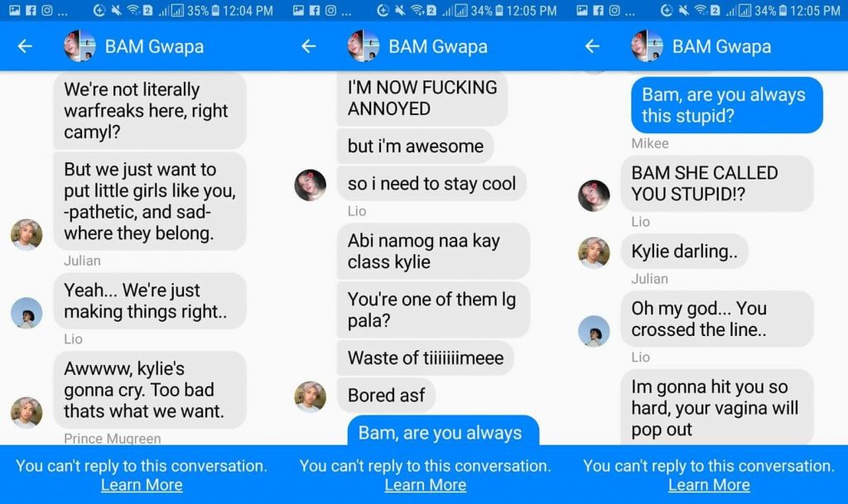The height and width of the screenshot is (504, 848).
Task: Tap Facebook notification icon in left status bar
Action: coord(31,10)
